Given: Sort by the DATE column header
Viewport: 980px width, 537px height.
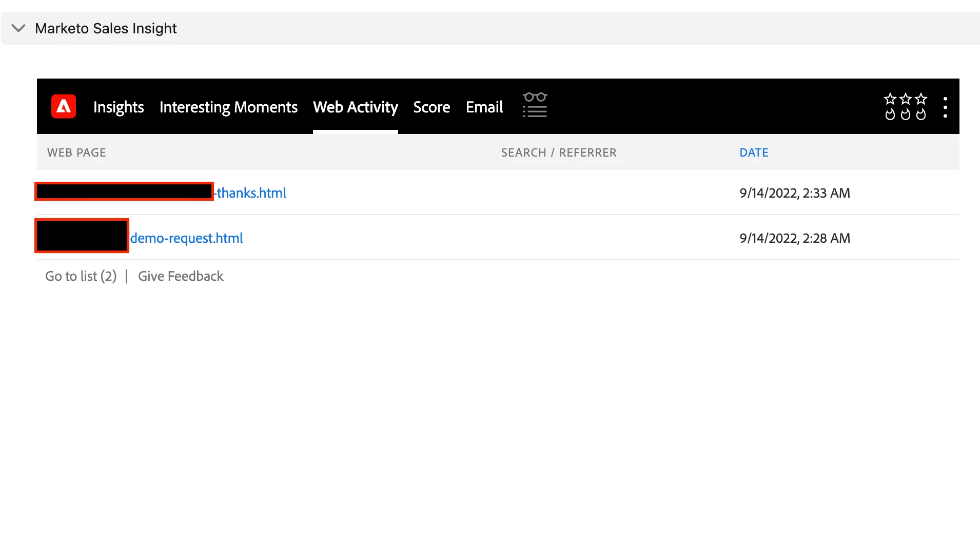Looking at the screenshot, I should point(754,152).
